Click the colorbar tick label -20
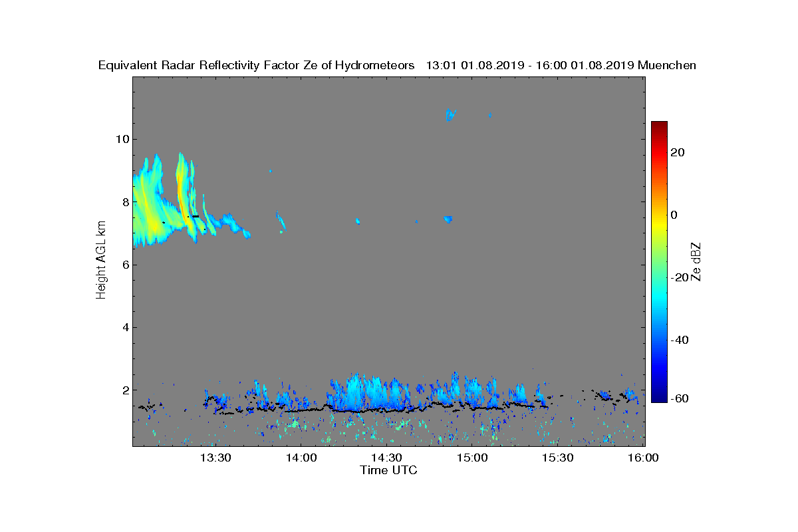This screenshot has width=798, height=532. point(680,277)
